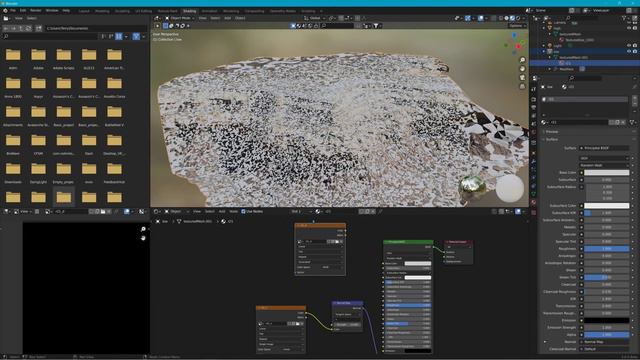The width and height of the screenshot is (640, 360).
Task: Click the viewport Options button
Action: click(516, 26)
